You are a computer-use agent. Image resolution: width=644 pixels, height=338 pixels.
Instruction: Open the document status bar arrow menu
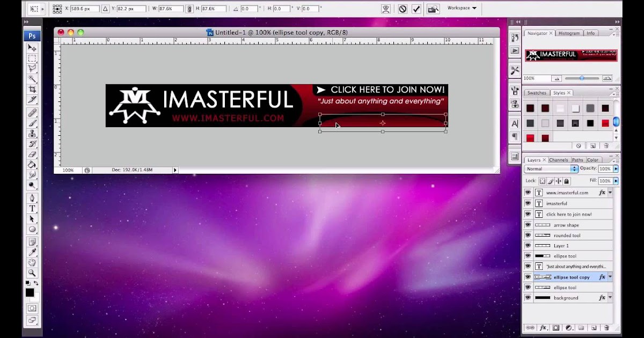pyautogui.click(x=175, y=170)
